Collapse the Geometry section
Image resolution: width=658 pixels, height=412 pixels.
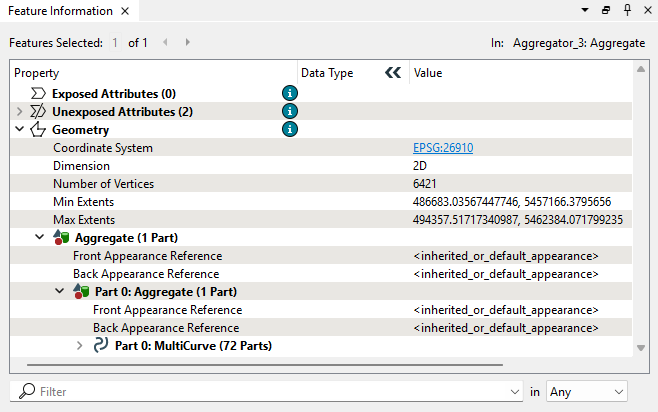tap(19, 130)
